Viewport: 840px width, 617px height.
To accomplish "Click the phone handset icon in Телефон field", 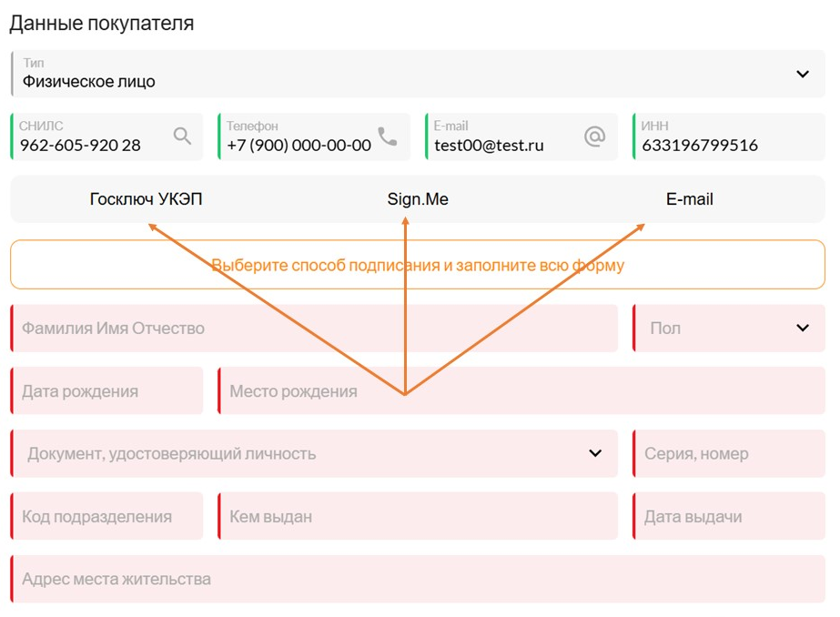I will (x=388, y=137).
